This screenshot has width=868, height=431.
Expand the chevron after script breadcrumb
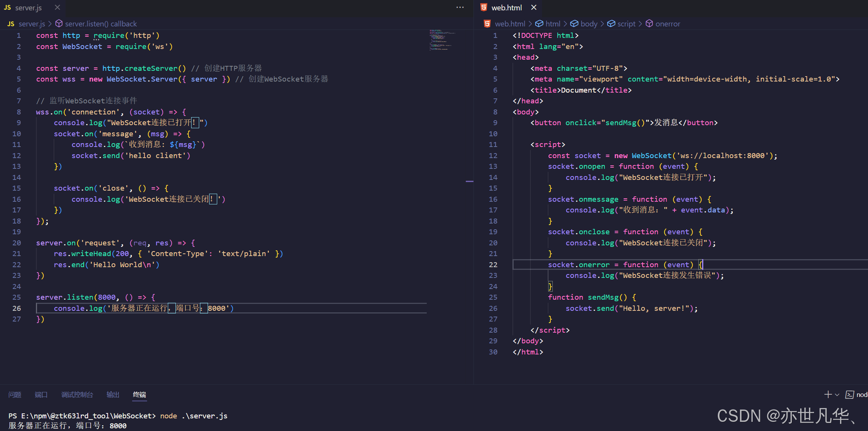640,24
